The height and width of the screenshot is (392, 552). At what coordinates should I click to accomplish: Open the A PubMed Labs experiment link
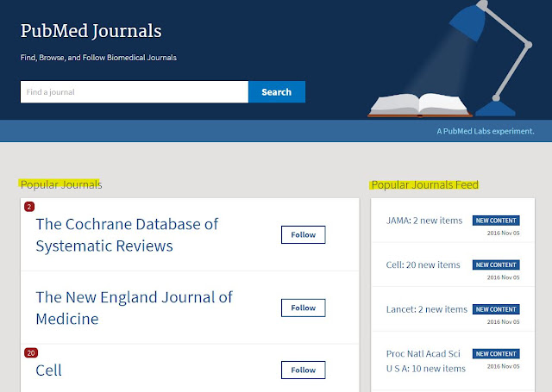point(486,131)
